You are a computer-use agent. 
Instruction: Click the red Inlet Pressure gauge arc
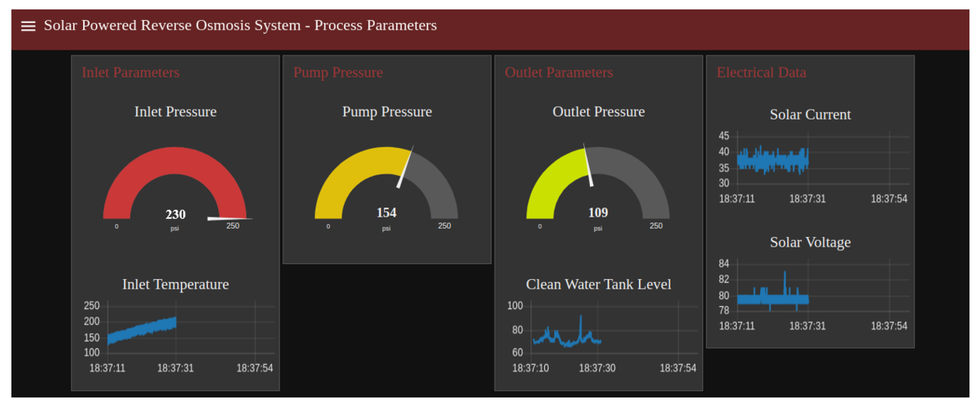(175, 160)
